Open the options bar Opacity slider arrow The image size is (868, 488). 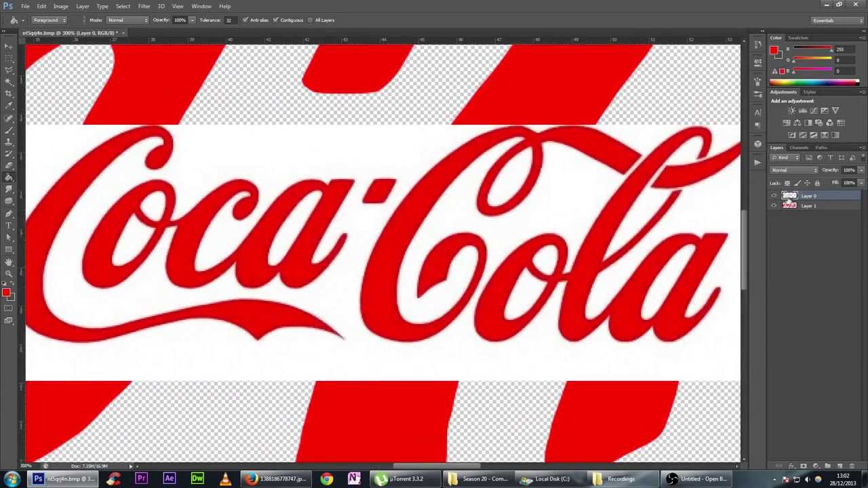click(192, 20)
